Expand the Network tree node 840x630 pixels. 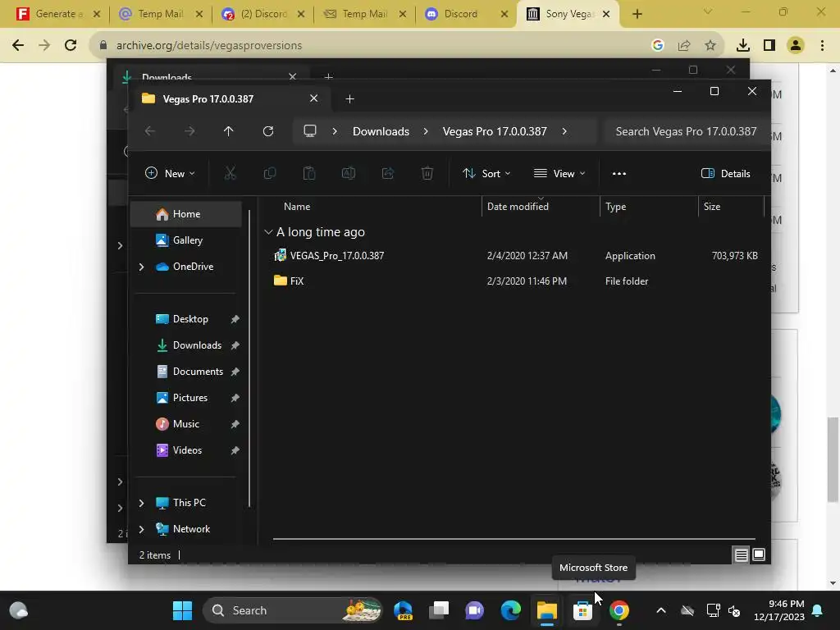point(141,529)
